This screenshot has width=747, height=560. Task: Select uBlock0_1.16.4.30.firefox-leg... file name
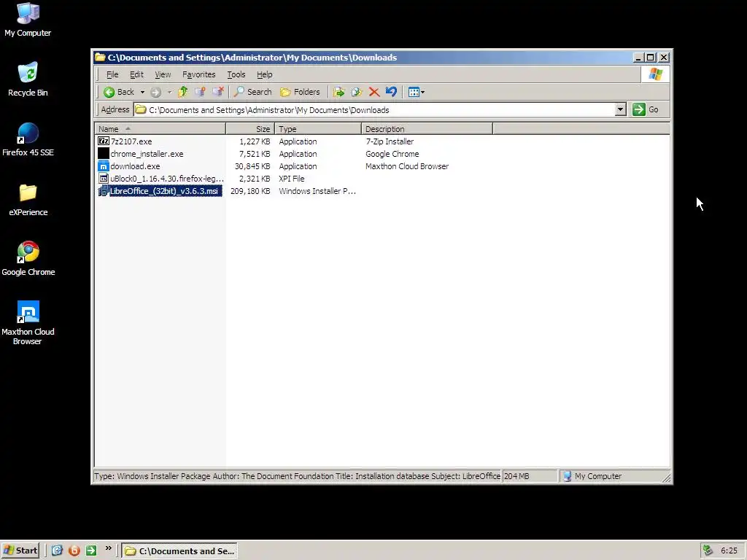(167, 179)
